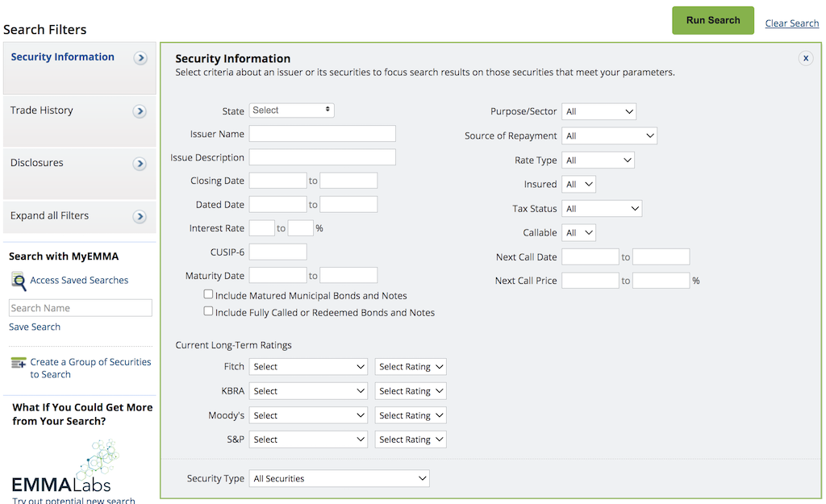This screenshot has height=504, width=826.
Task: Open the Purpose/Sector dropdown
Action: pos(599,111)
